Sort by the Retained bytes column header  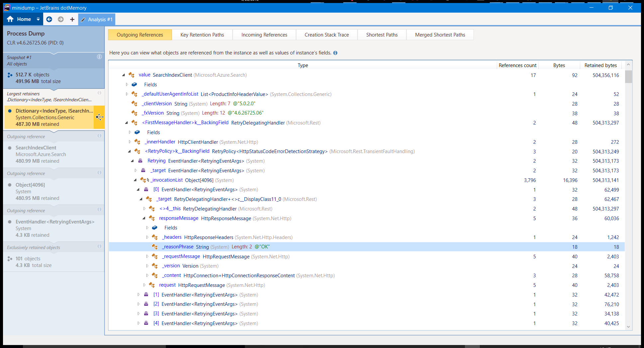[601, 65]
